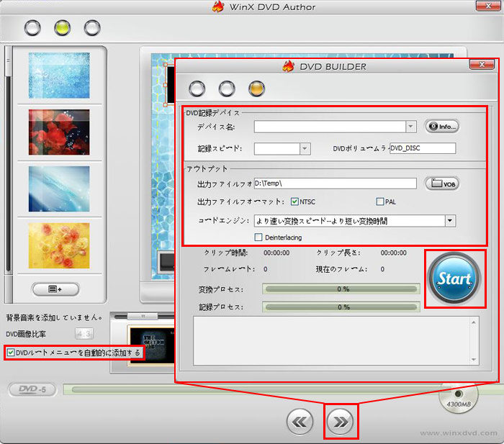Add a background image with the list-plus button

[55, 289]
